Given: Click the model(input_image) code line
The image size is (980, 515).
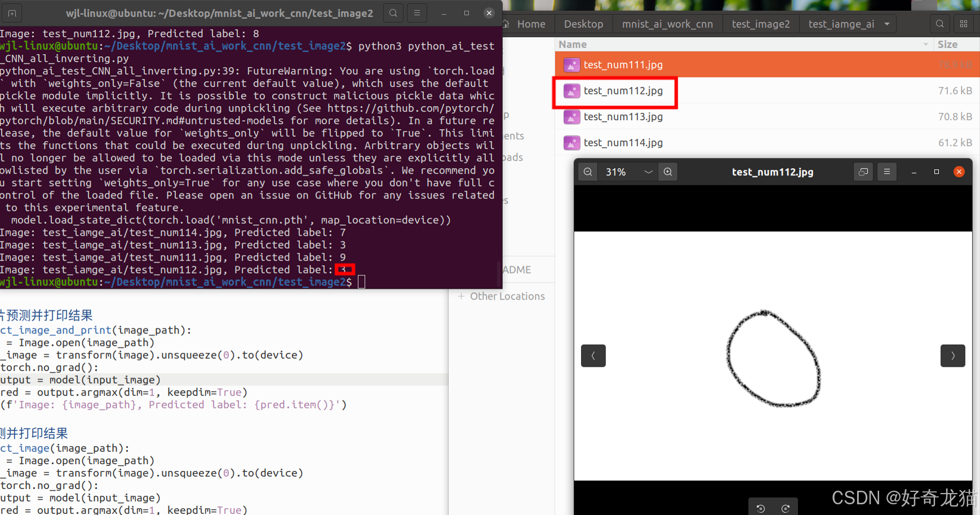Looking at the screenshot, I should [x=80, y=380].
